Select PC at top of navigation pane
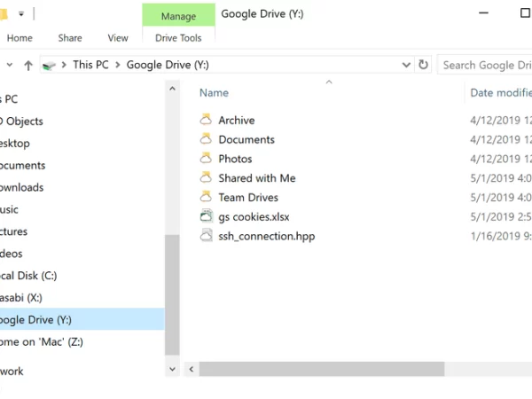The image size is (532, 399). click(x=9, y=99)
